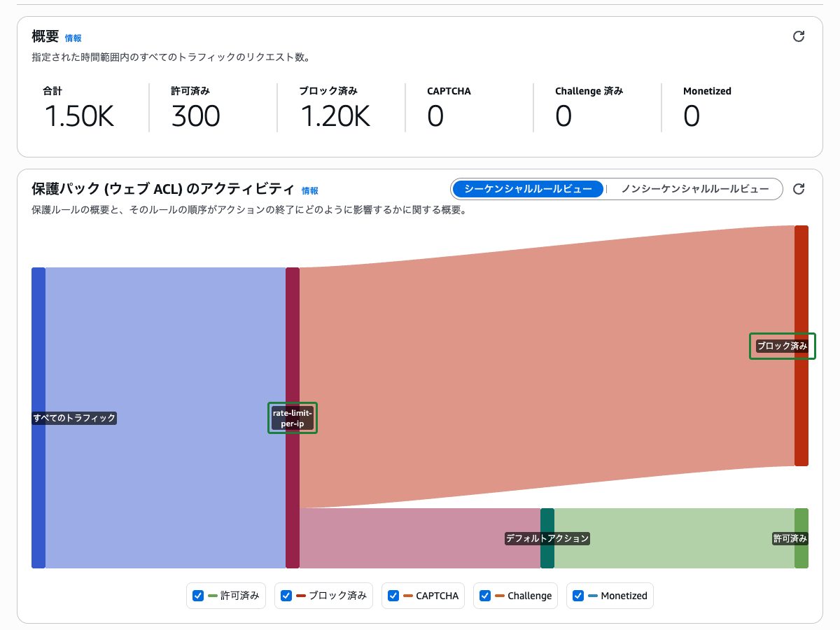The width and height of the screenshot is (840, 630).
Task: Click the red ブロック済み legend color dash
Action: point(301,596)
